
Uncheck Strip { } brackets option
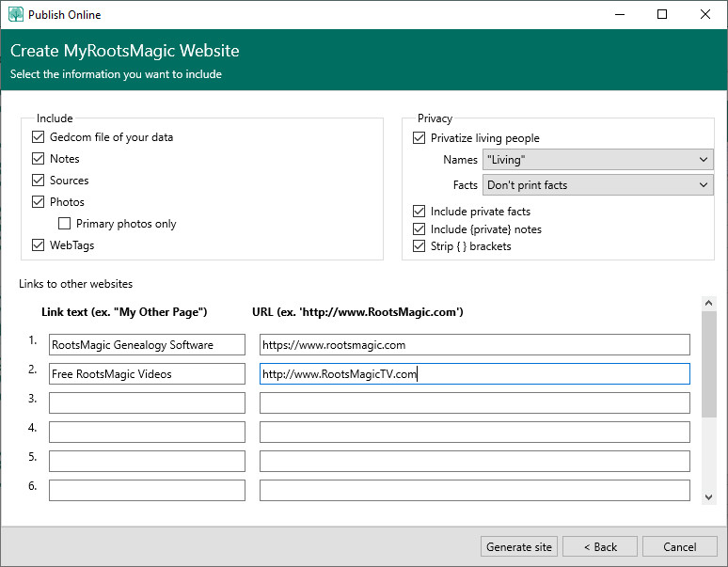point(419,246)
